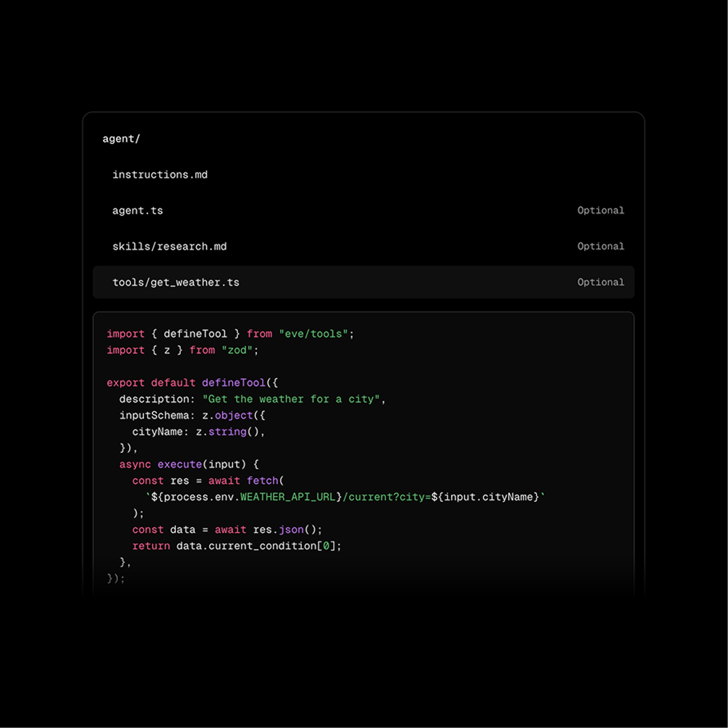Click the Optional label beside tools/get_weather.ts
Image resolution: width=728 pixels, height=728 pixels.
point(601,282)
